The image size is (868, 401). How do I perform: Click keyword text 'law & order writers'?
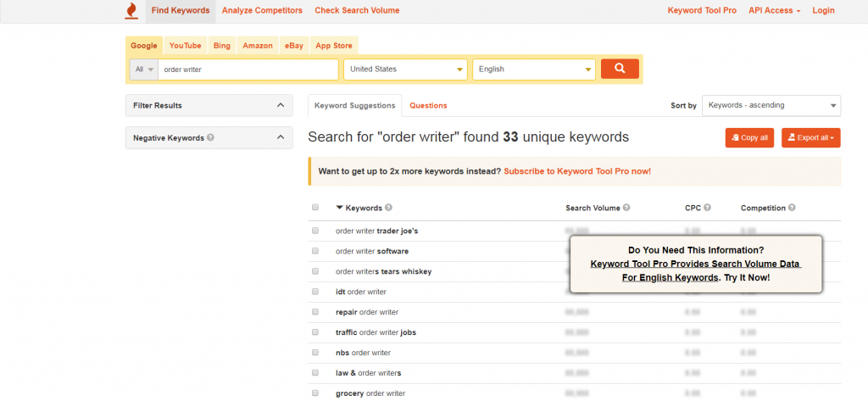tap(368, 373)
